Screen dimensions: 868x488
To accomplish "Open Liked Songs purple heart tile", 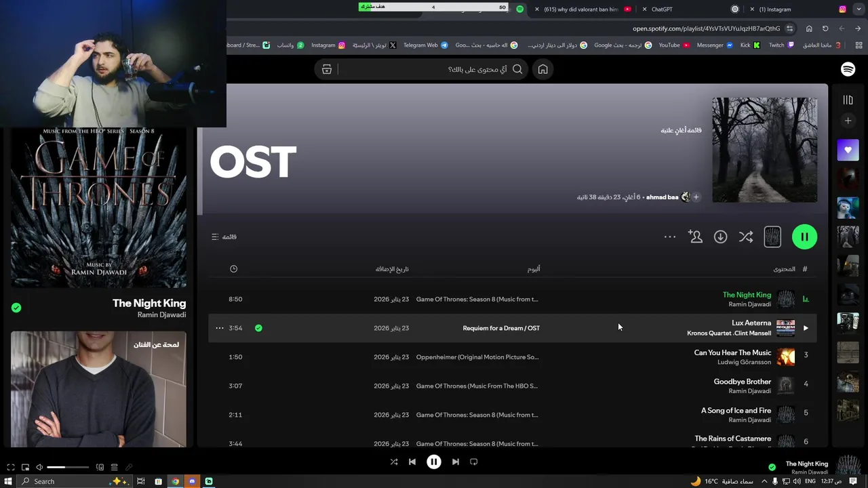I will pos(848,150).
